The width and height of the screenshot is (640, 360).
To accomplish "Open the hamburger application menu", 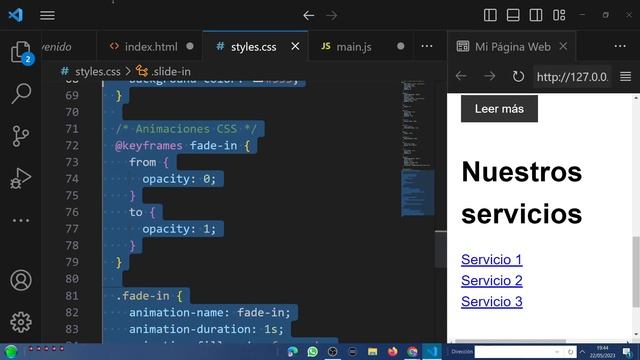I will tap(47, 16).
